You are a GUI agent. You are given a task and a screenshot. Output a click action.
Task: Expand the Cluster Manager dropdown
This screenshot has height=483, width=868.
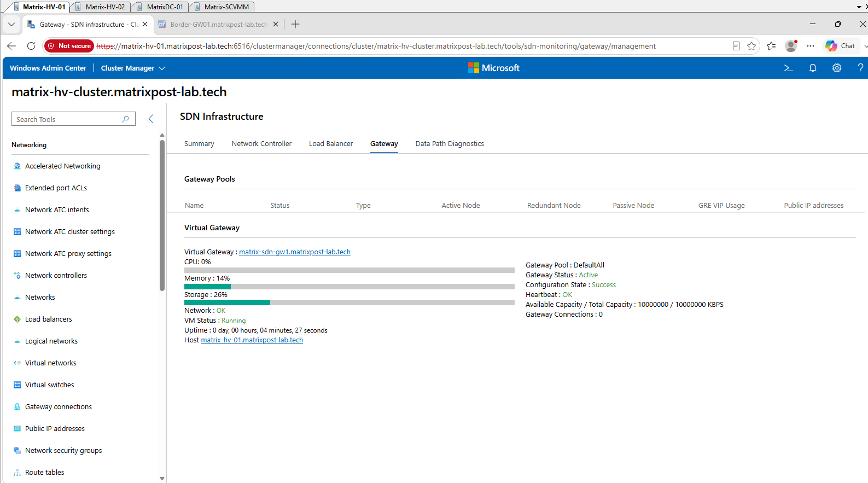click(x=133, y=68)
